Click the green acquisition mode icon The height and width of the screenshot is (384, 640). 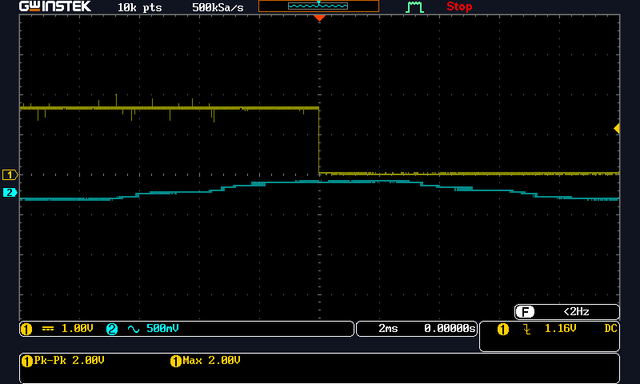tap(414, 7)
